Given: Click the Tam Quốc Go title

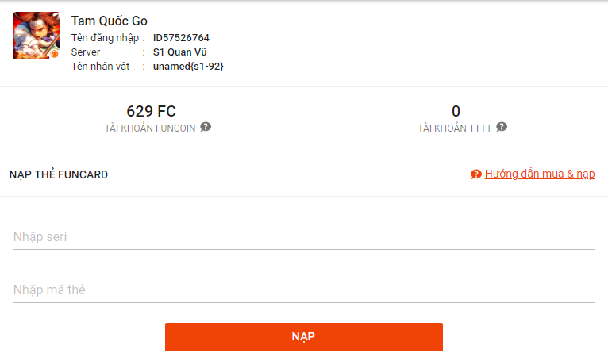Looking at the screenshot, I should pos(109,21).
